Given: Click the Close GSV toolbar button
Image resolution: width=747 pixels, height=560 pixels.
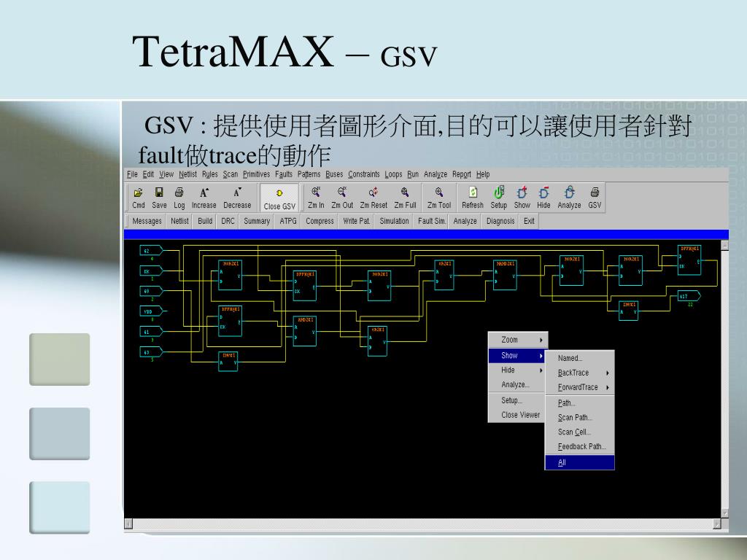Looking at the screenshot, I should click(279, 198).
